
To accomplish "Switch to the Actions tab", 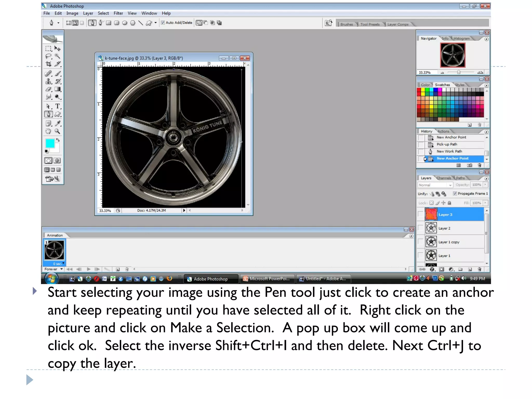I will [443, 131].
